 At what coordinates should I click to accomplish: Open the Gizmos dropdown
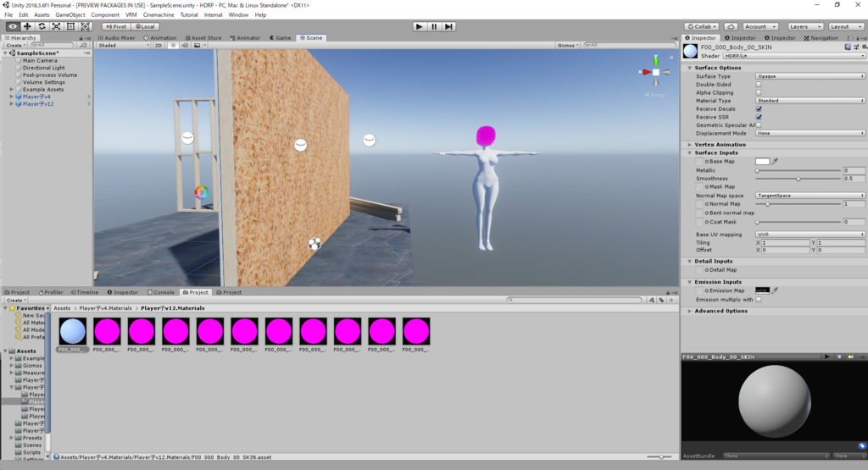[568, 46]
